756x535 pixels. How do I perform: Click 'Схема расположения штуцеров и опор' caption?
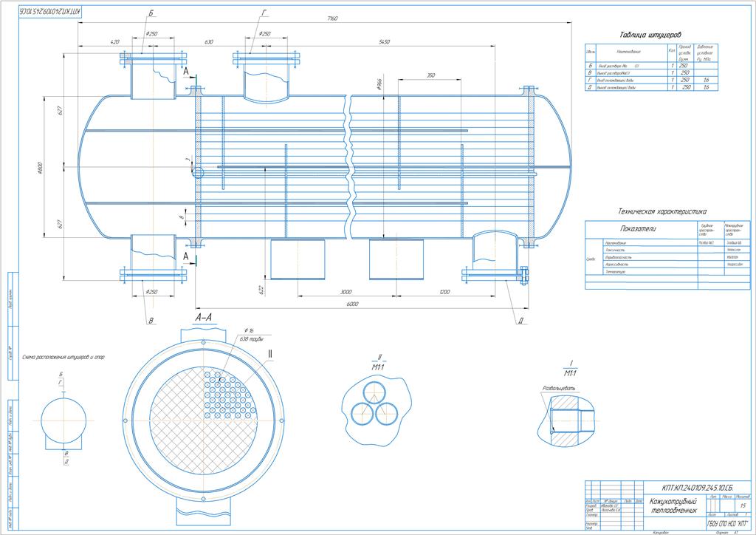63,358
